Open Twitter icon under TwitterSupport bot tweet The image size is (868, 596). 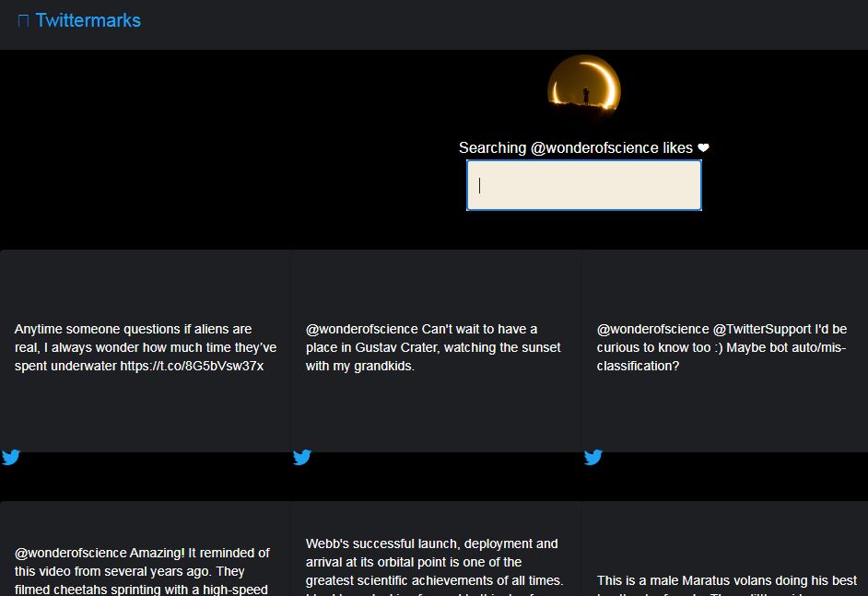click(x=592, y=457)
